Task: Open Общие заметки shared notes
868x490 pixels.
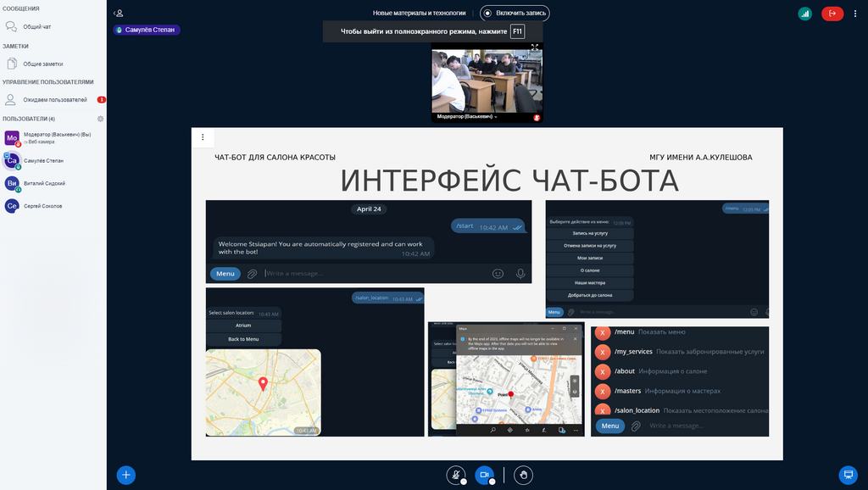Action: (x=42, y=64)
